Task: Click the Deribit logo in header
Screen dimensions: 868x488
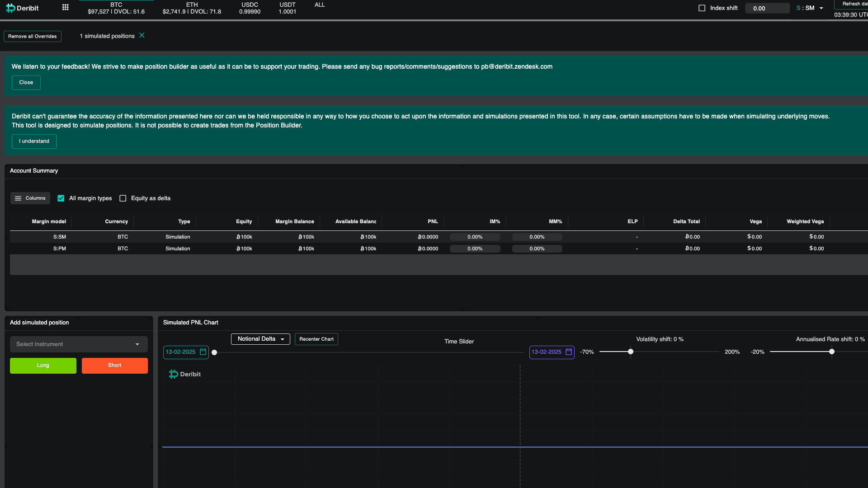Action: click(x=22, y=8)
